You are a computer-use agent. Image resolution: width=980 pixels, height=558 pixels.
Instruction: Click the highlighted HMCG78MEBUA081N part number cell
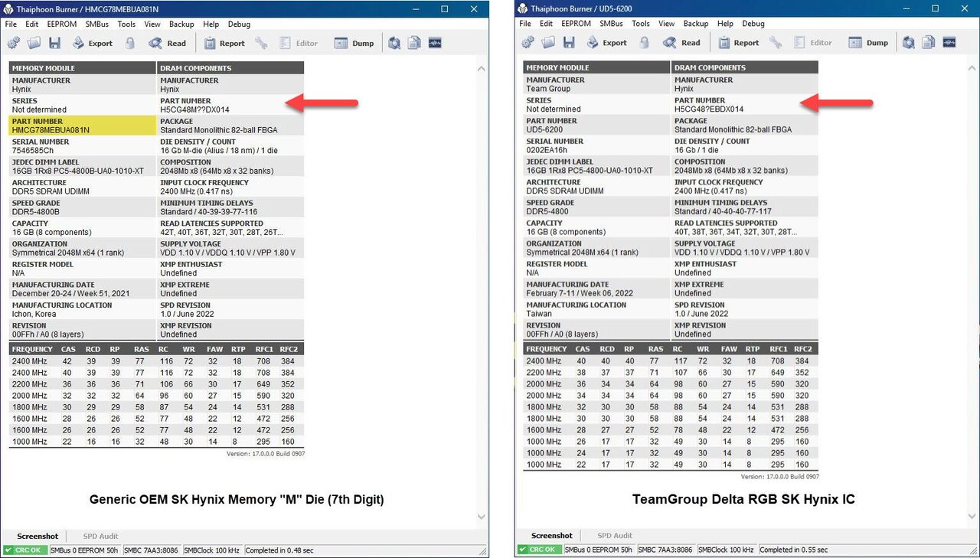pyautogui.click(x=82, y=126)
